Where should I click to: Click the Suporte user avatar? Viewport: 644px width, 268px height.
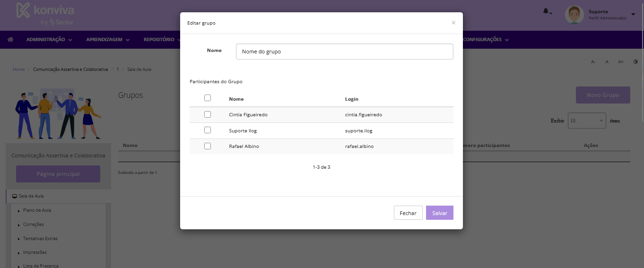tap(574, 15)
